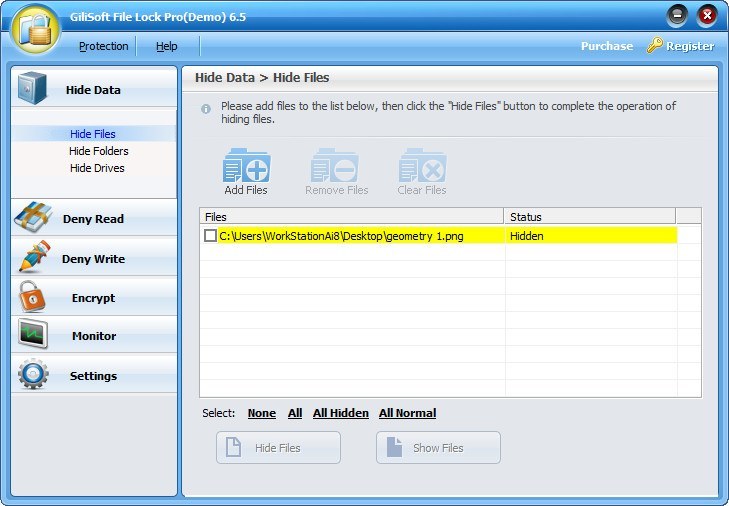
Task: Open the Hide Data section
Action: (x=93, y=88)
